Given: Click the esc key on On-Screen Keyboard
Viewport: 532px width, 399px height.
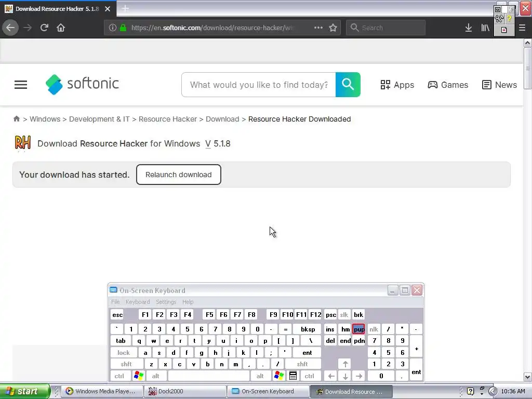Looking at the screenshot, I should [x=117, y=314].
